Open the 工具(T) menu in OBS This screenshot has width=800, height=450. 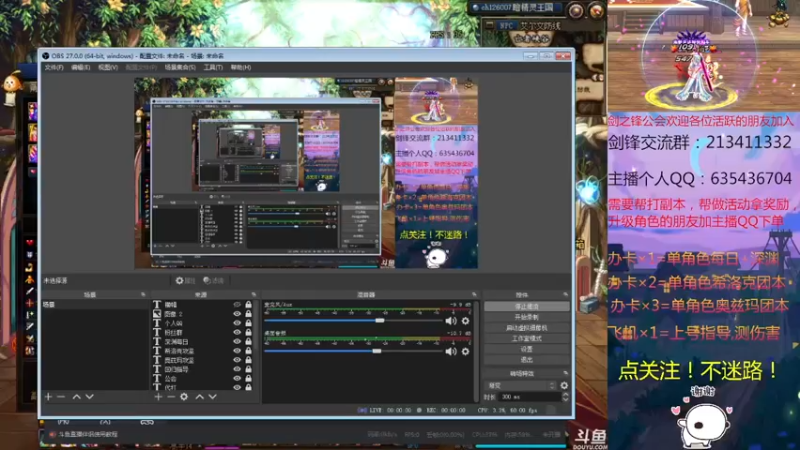pos(213,67)
